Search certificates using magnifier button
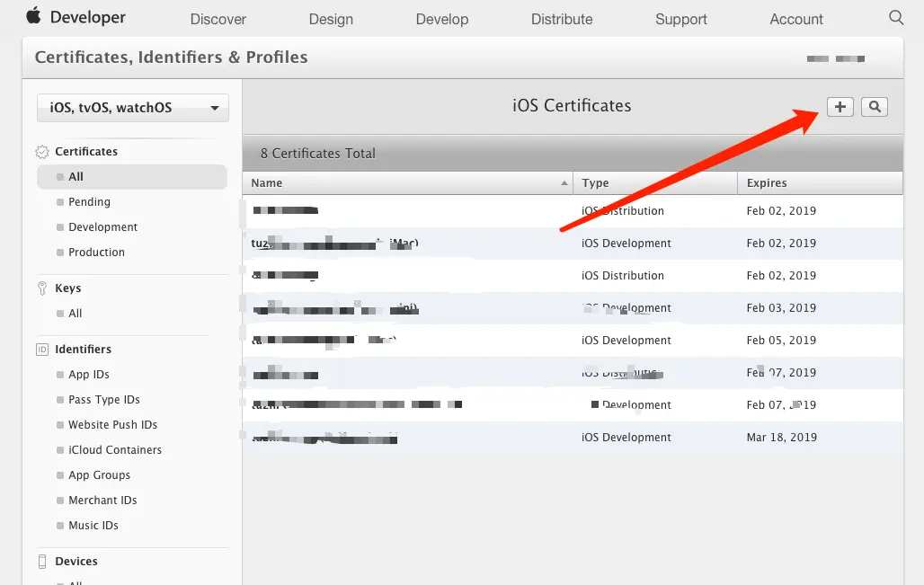Screen dimensions: 924x585 [x=875, y=107]
